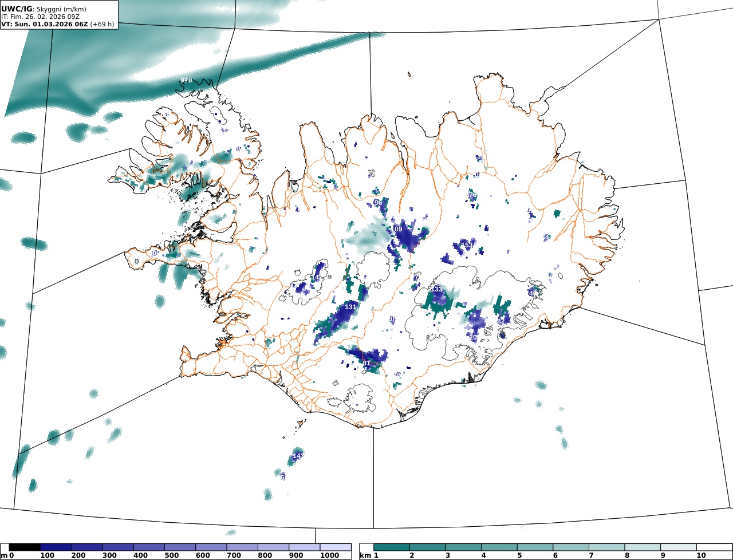Select the 'IT: Fim. 26. 02. 2026 09Z' line
Screen dimensions: 733x560
[x=40, y=17]
